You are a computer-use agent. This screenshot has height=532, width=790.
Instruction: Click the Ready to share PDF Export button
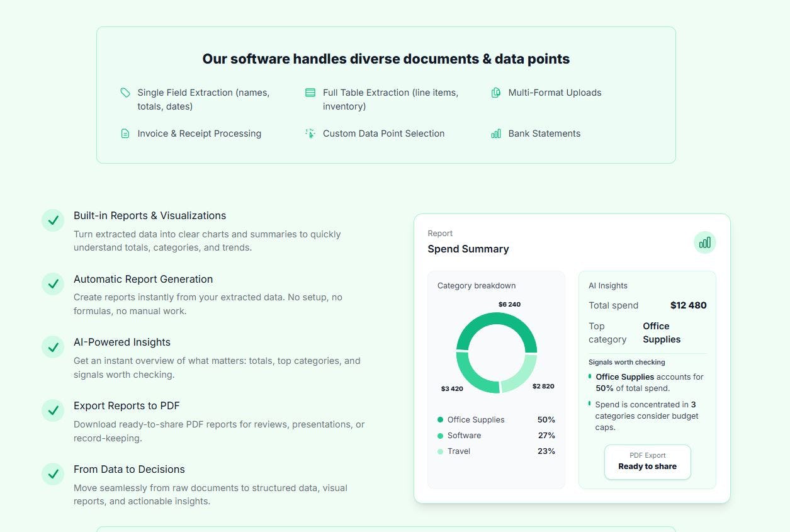click(x=647, y=461)
